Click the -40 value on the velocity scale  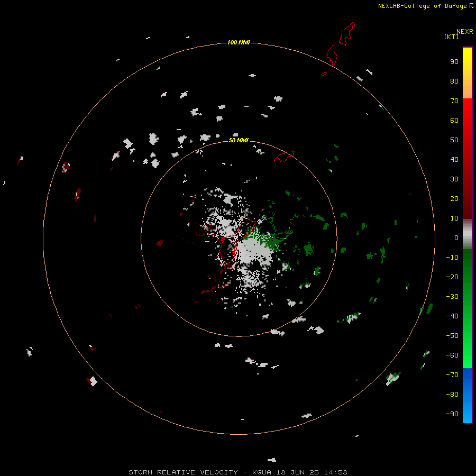click(x=452, y=316)
